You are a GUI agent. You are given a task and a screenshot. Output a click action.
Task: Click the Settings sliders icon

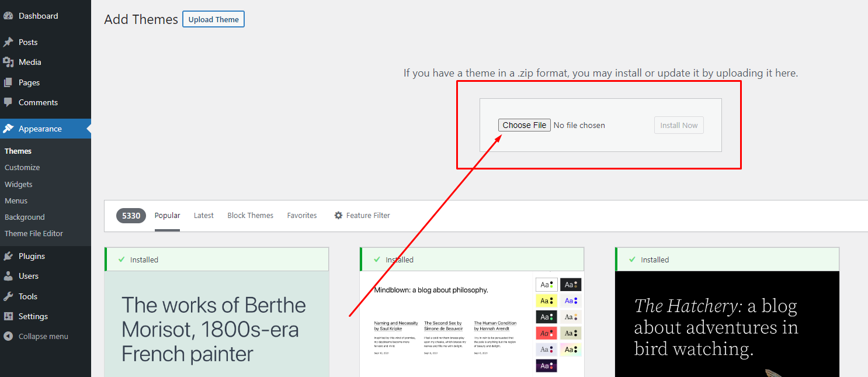(8, 316)
